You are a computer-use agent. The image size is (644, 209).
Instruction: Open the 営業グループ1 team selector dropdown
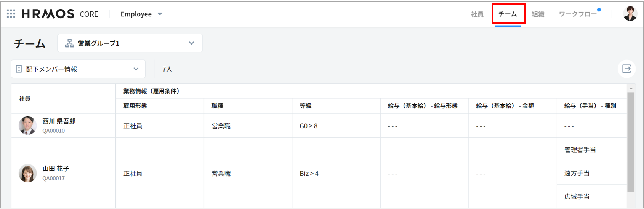(191, 43)
